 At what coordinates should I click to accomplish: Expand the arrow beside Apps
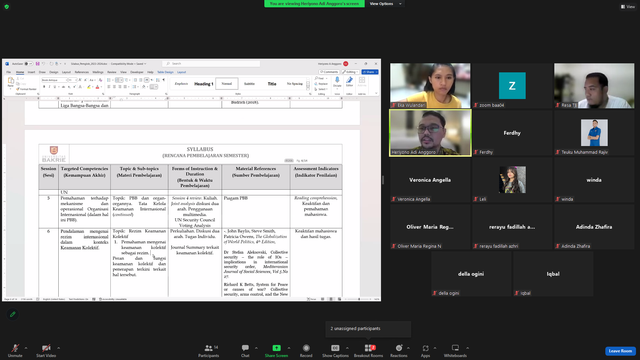[435, 348]
